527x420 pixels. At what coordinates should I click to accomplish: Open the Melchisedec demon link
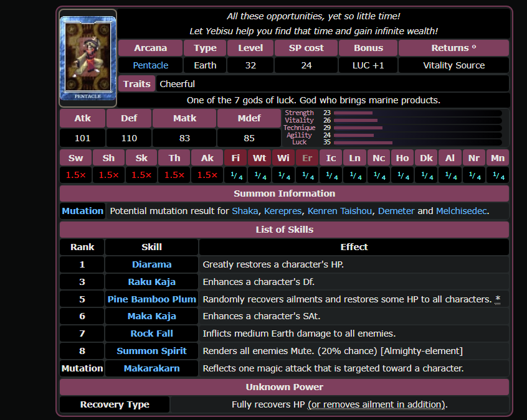(461, 211)
